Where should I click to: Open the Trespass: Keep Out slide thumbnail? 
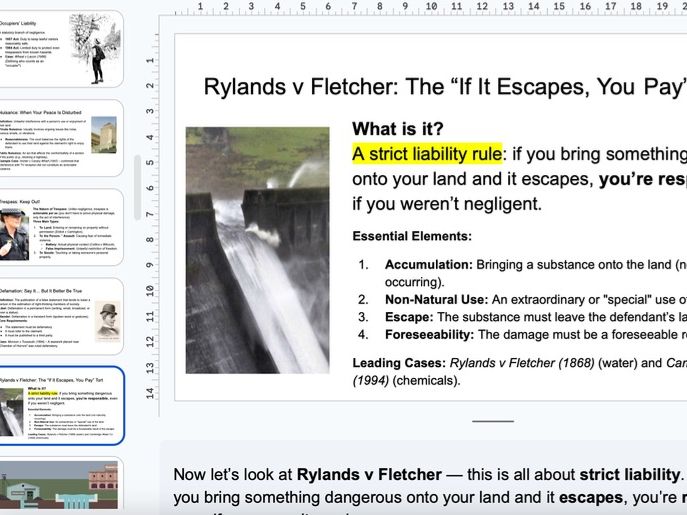(60, 227)
